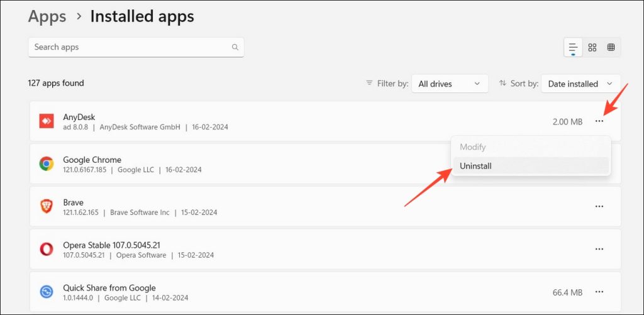644x315 pixels.
Task: Click the sort arrows icon
Action: (502, 84)
